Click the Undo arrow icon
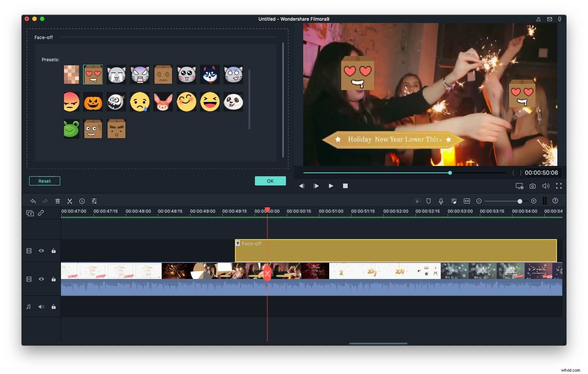This screenshot has height=374, width=588. coord(33,201)
